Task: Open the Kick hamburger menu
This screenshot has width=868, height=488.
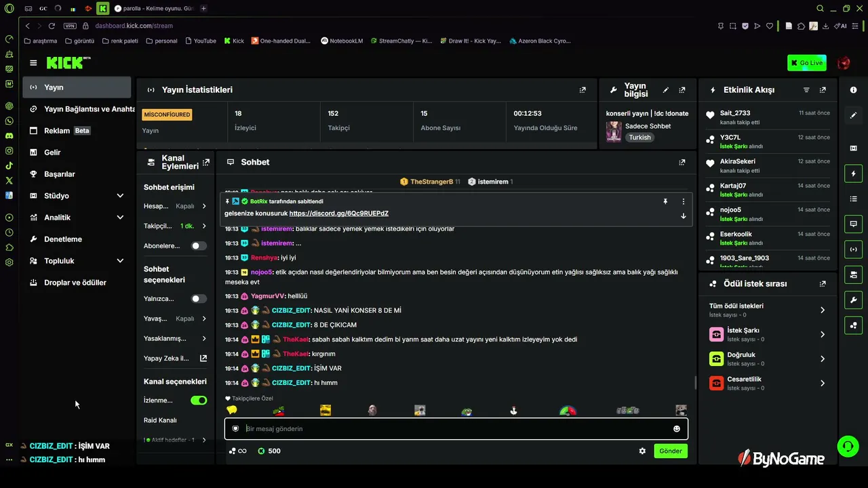Action: pyautogui.click(x=33, y=63)
